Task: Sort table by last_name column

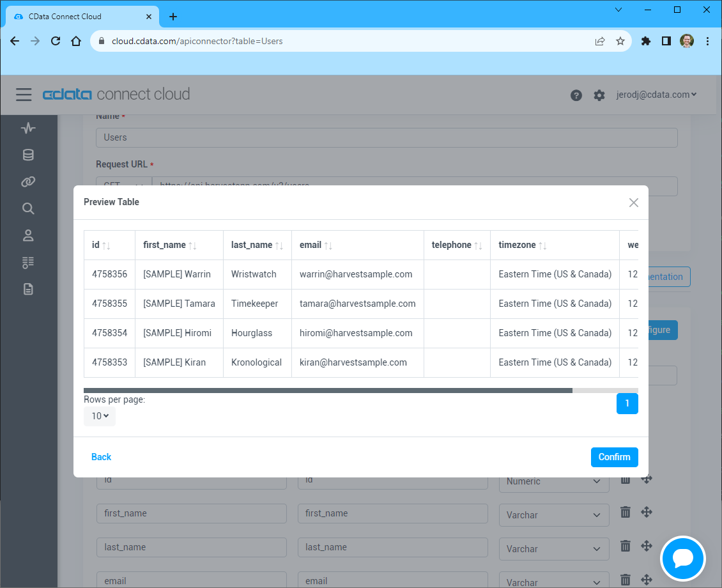Action: 279,245
